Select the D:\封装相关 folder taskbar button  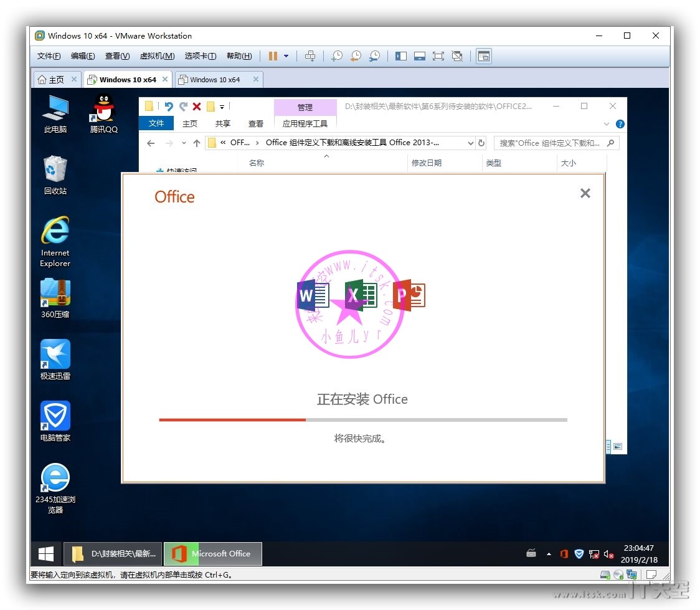tap(113, 554)
